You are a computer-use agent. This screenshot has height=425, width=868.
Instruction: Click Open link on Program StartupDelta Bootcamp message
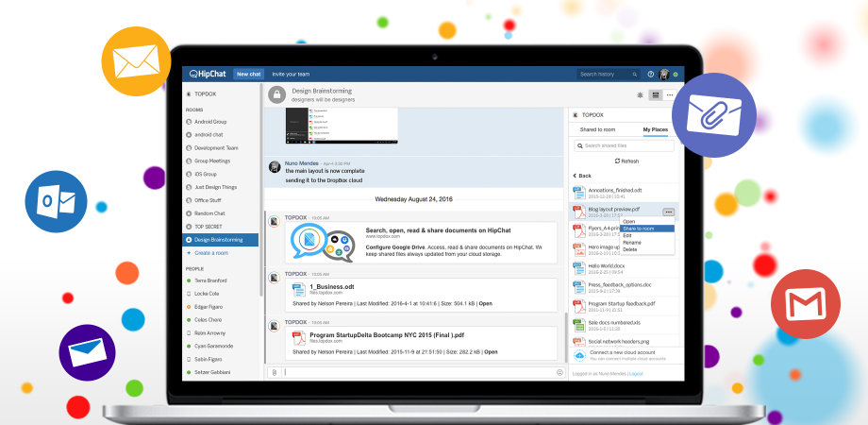[491, 352]
